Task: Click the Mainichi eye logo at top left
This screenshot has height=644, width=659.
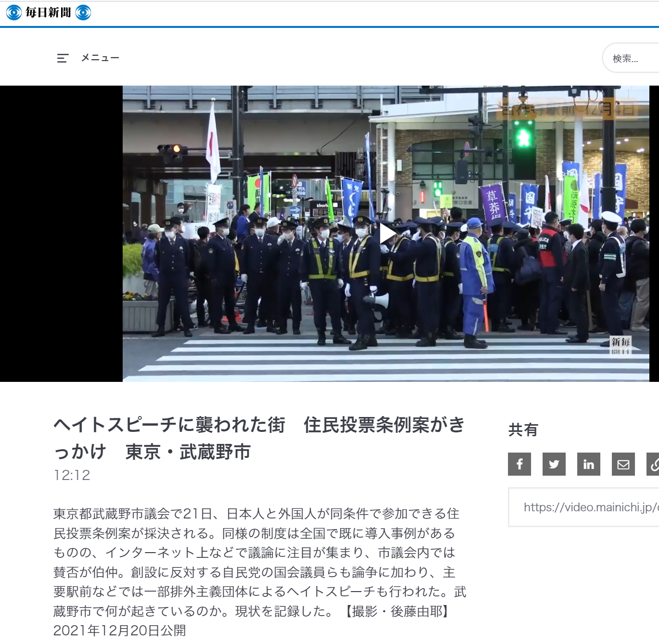Action: (13, 13)
